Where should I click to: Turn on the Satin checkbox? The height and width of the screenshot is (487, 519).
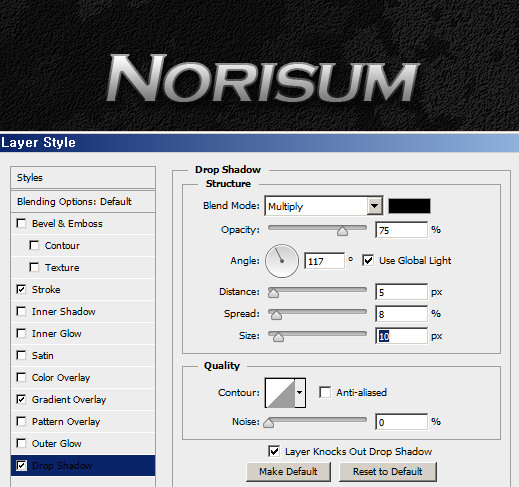pyautogui.click(x=21, y=355)
